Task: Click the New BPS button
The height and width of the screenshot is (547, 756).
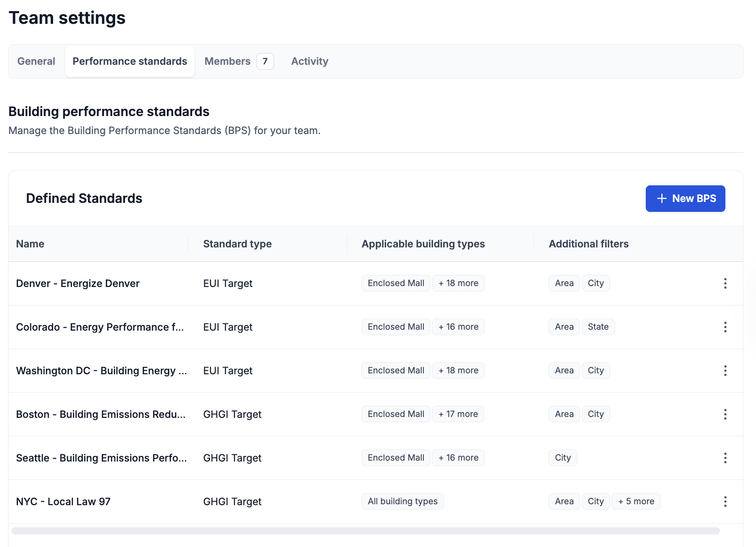Action: click(685, 198)
